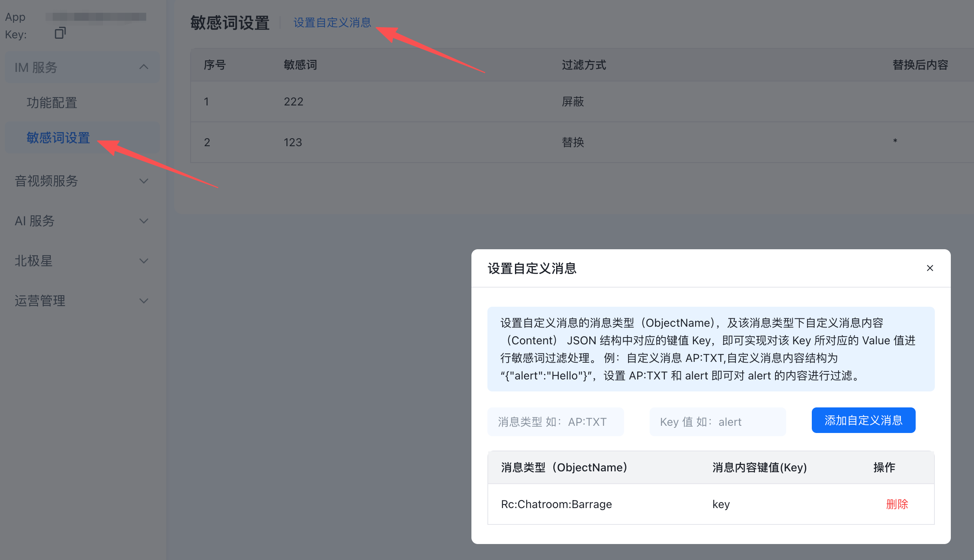This screenshot has height=560, width=974.
Task: Click the 添加自定义消息 button
Action: pos(863,420)
